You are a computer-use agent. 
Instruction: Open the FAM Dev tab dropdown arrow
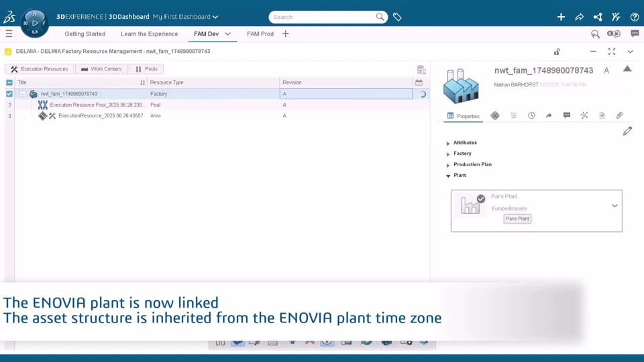coord(228,34)
